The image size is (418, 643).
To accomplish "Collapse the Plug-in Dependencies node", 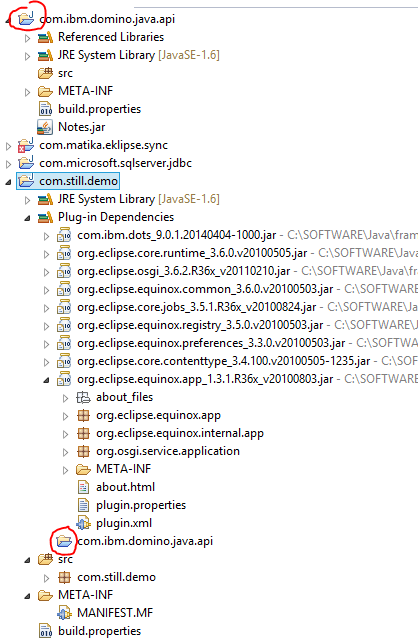I will coord(27,218).
